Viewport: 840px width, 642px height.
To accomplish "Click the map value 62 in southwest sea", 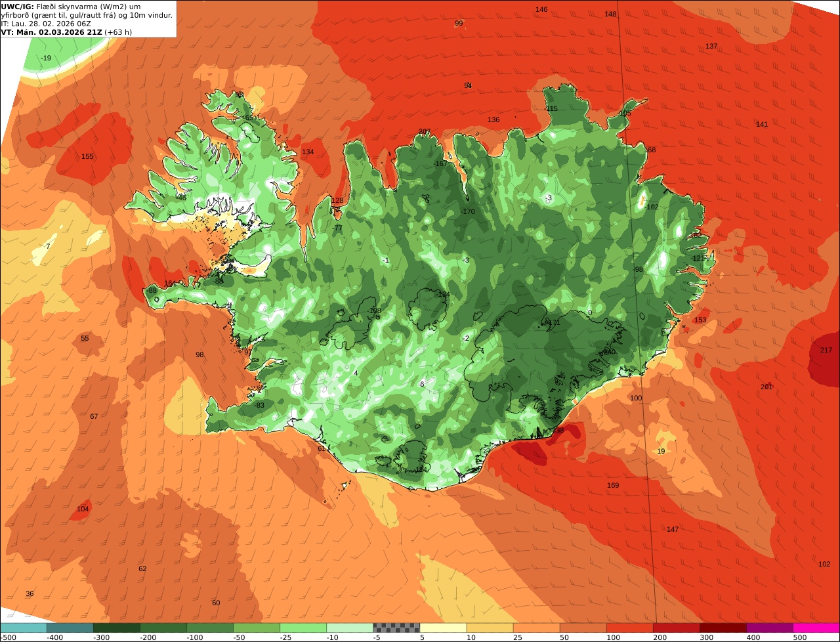I will (142, 568).
